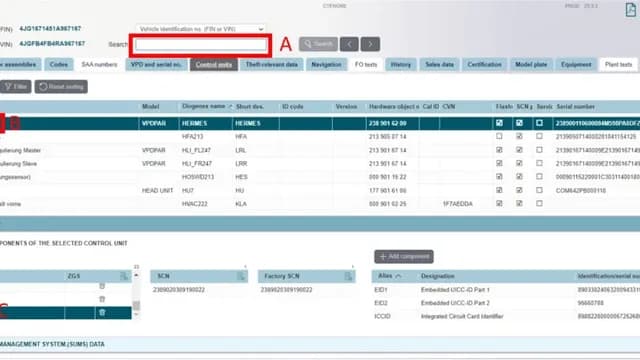Open the document icon in top corner

tap(630, 9)
